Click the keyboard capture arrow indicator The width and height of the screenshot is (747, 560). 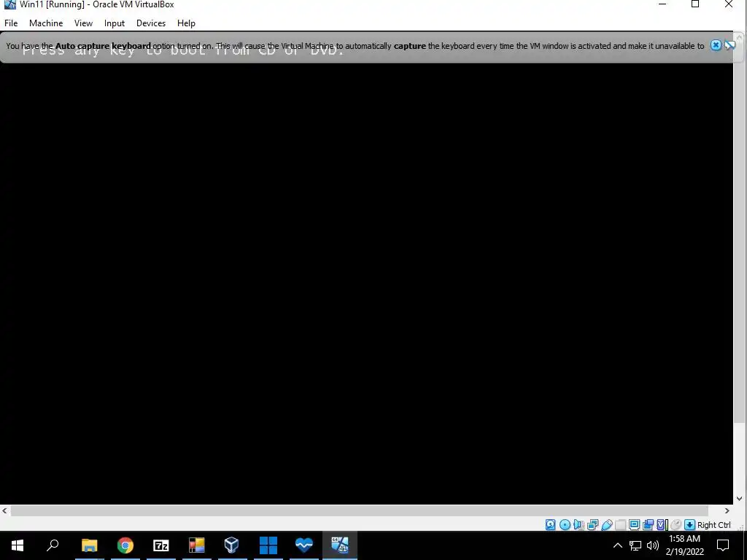click(689, 525)
